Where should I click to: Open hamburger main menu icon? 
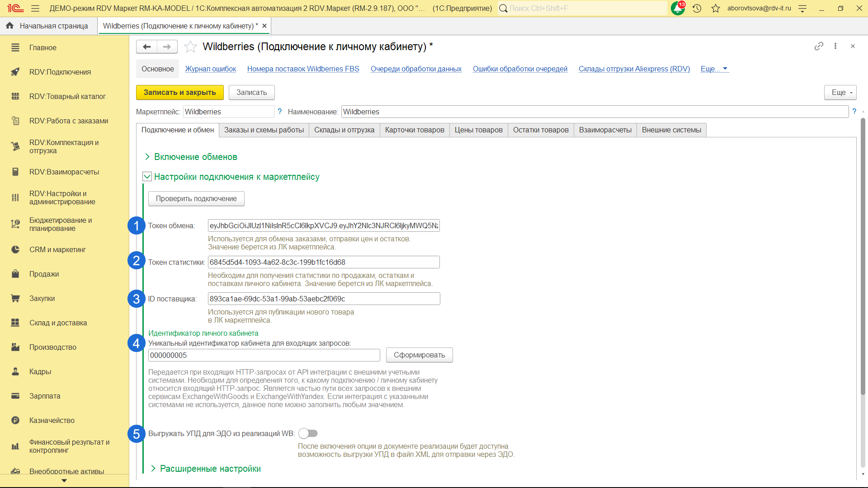35,8
